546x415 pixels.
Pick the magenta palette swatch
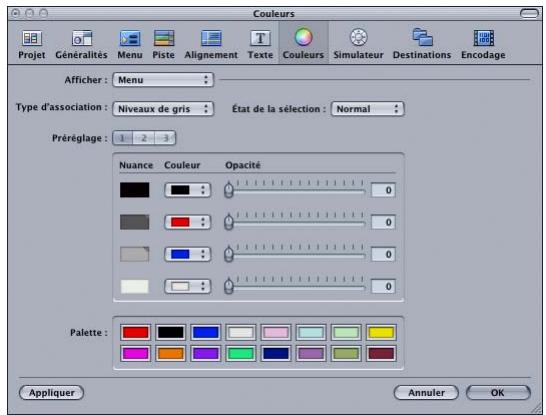[135, 353]
